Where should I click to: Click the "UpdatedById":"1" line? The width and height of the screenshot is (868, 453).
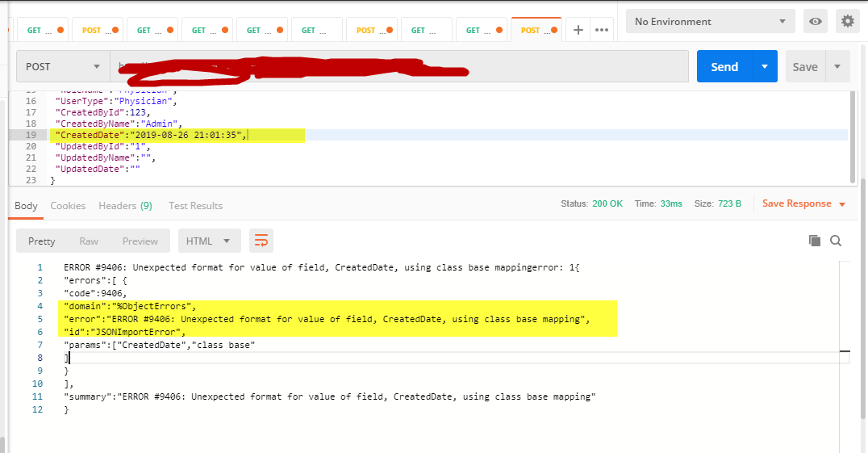click(102, 146)
